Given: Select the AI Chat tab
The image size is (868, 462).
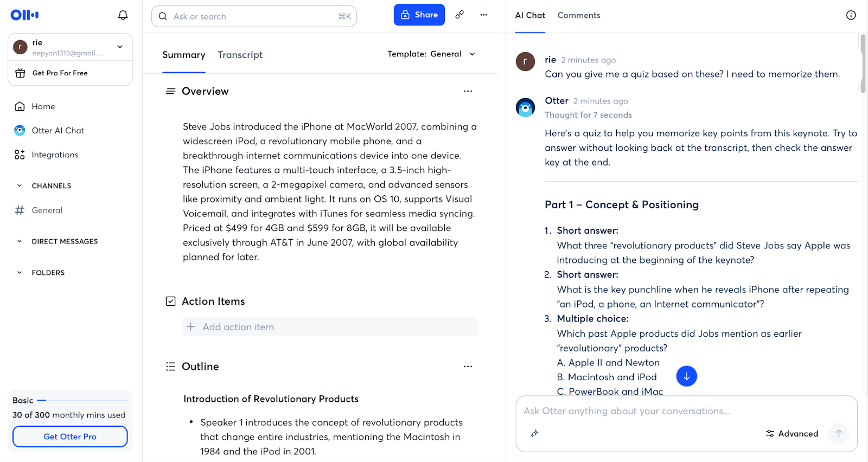Looking at the screenshot, I should coord(530,15).
